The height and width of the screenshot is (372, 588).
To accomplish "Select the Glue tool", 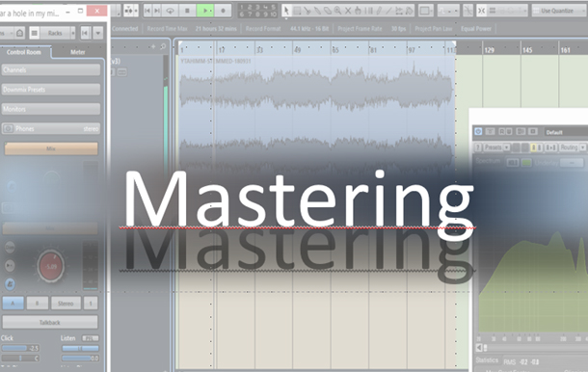I will [x=317, y=11].
